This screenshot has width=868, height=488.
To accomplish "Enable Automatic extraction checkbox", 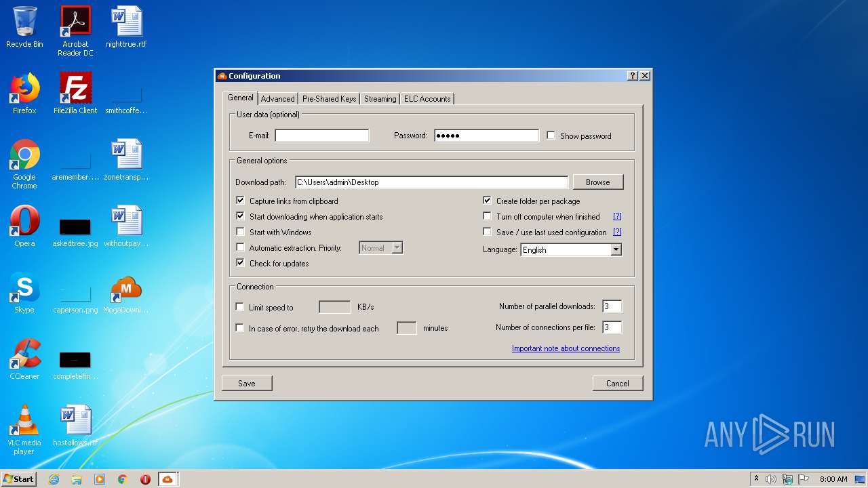I will [240, 247].
